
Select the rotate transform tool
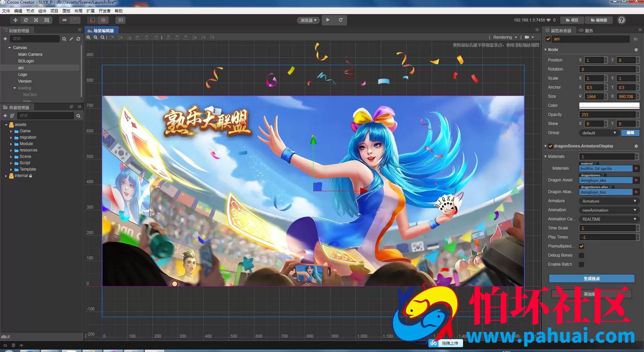(x=26, y=20)
